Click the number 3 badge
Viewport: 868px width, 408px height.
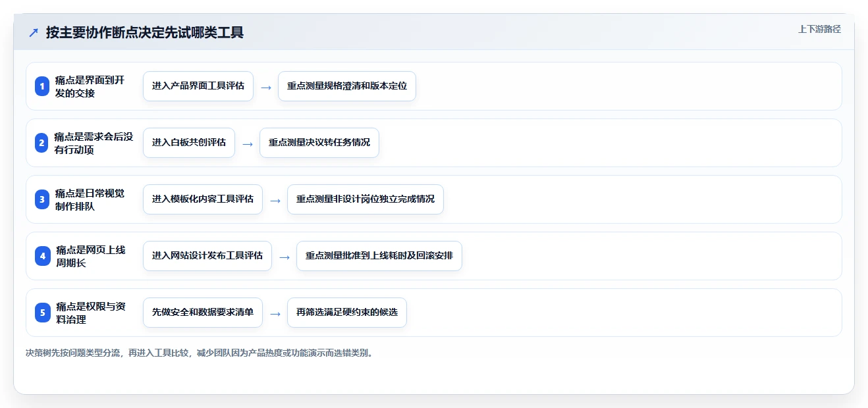pos(42,199)
